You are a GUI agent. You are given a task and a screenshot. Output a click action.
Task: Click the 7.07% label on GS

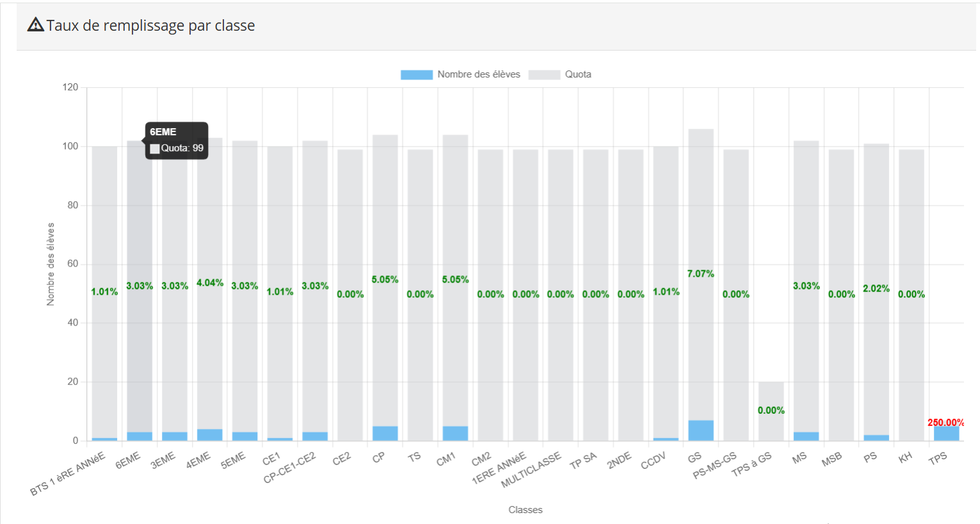point(700,274)
